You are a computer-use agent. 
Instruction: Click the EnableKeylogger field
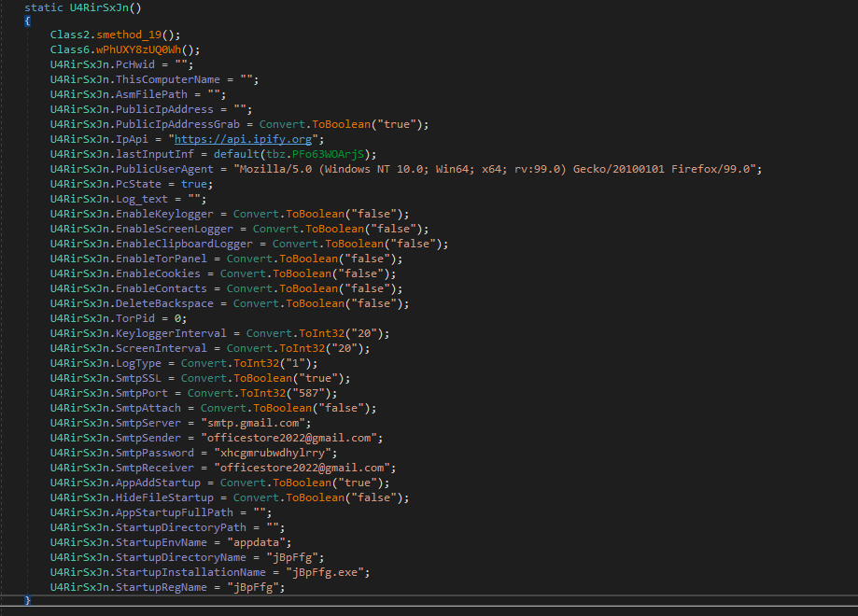tap(164, 214)
